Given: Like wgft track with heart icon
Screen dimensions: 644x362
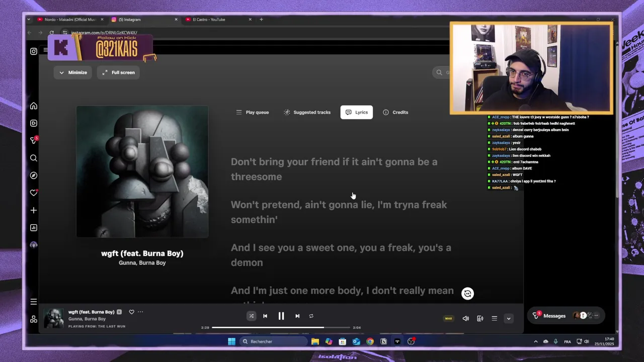Looking at the screenshot, I should pyautogui.click(x=131, y=312).
